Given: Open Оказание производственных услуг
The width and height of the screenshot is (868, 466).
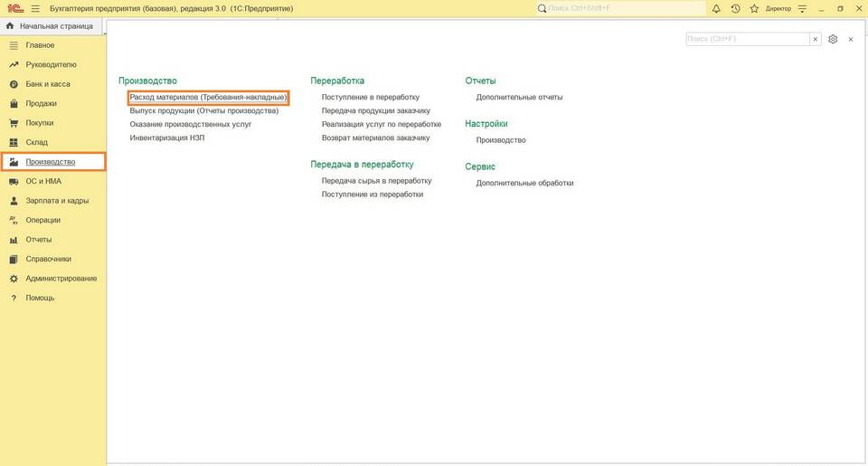Looking at the screenshot, I should (191, 124).
